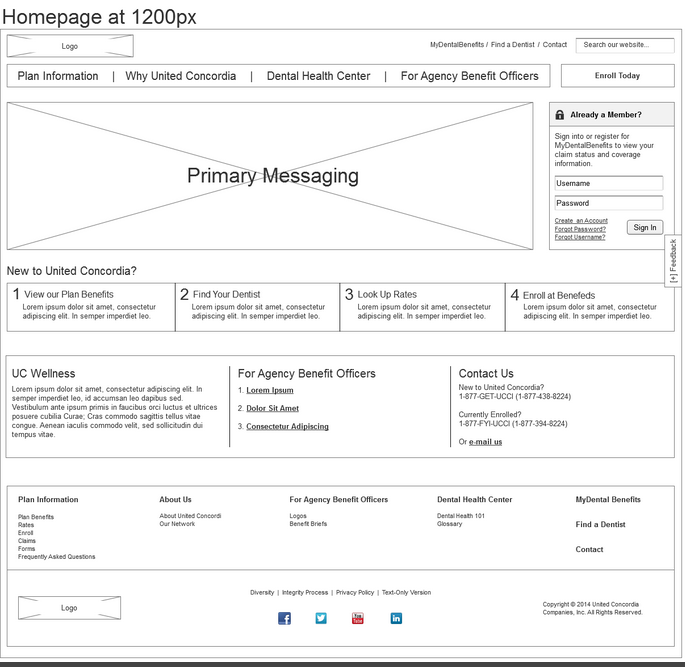685x667 pixels.
Task: Open Plan Information in main navigation
Action: 58,76
